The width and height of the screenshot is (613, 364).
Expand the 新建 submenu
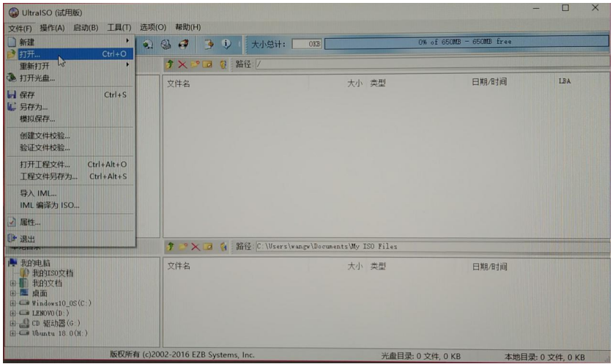pos(70,42)
